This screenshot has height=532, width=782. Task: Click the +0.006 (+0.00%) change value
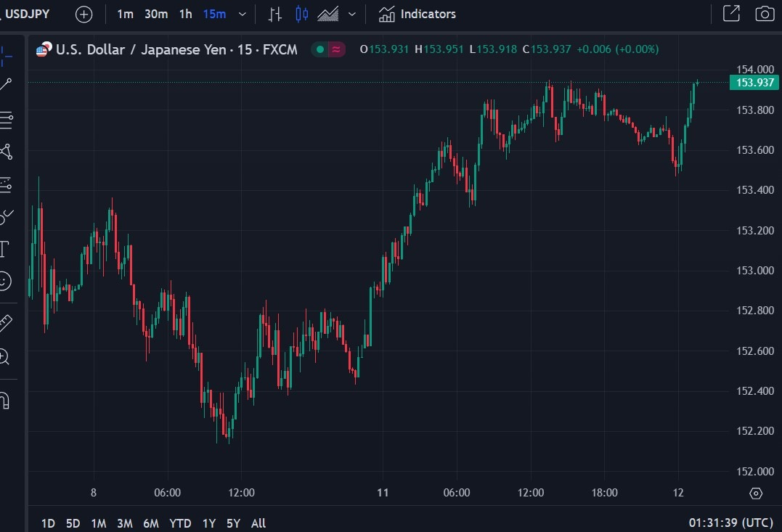tap(617, 49)
